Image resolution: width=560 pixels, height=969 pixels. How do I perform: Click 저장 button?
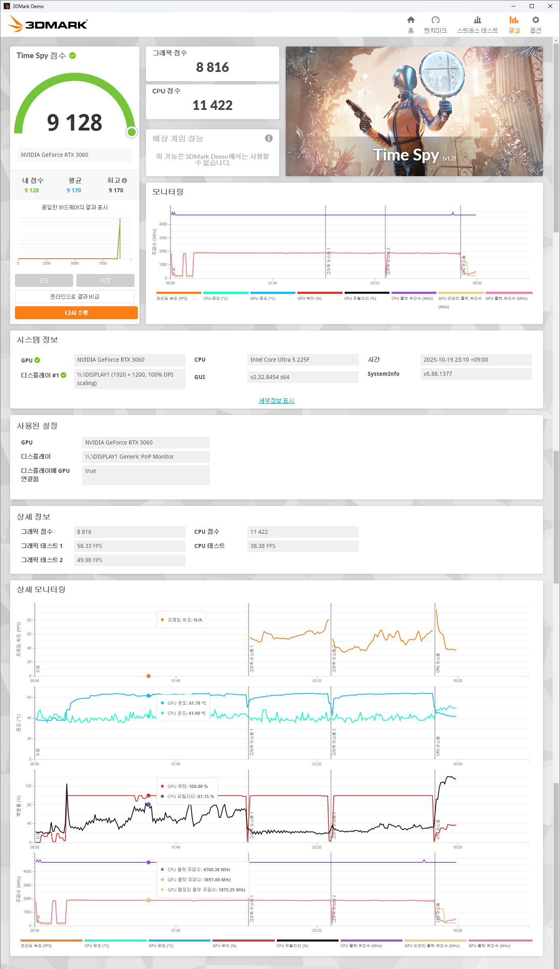click(105, 280)
